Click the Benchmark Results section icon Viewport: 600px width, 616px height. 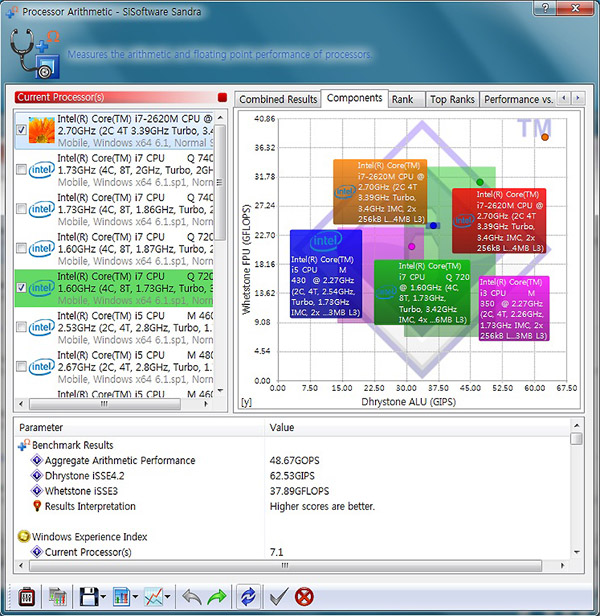(x=24, y=445)
